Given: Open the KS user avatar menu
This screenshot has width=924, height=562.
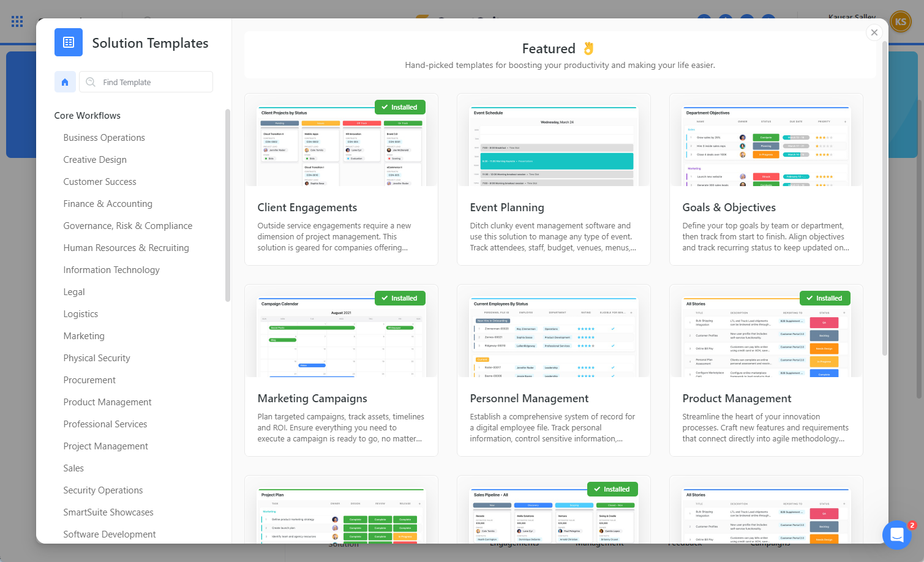Looking at the screenshot, I should point(900,21).
